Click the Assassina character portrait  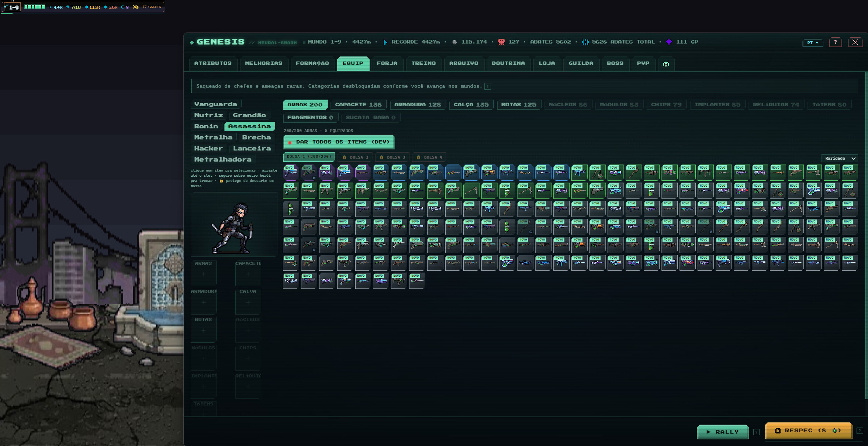tap(234, 225)
